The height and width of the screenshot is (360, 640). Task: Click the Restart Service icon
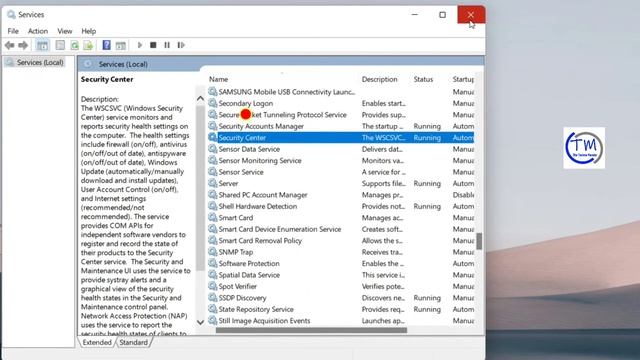tap(181, 45)
